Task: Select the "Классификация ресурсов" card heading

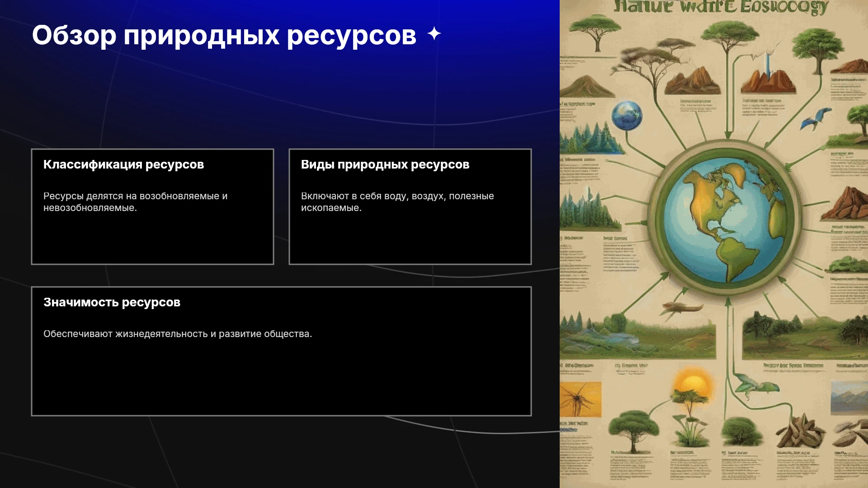Action: tap(123, 164)
